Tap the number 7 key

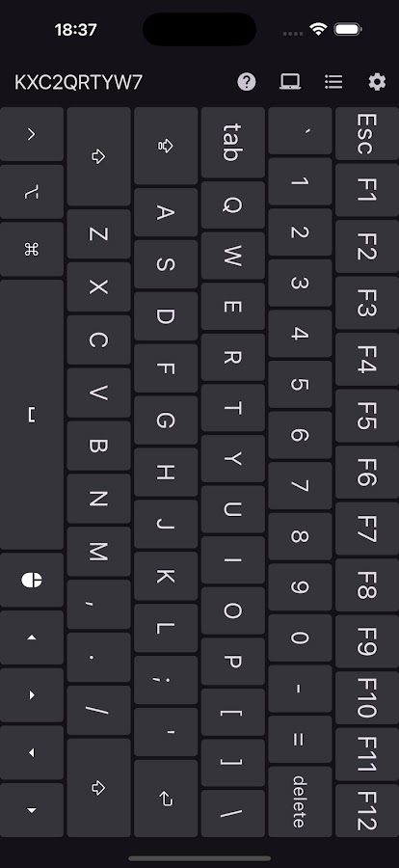[300, 486]
